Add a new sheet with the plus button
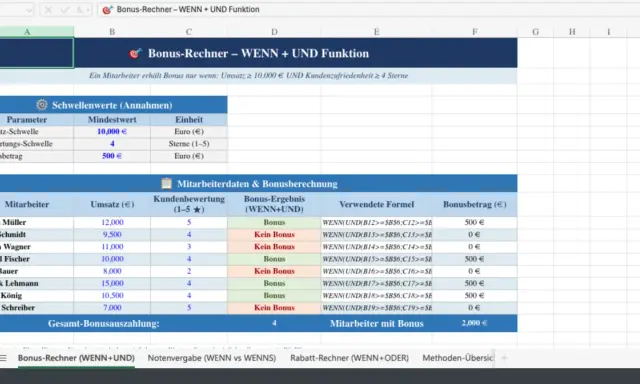The width and height of the screenshot is (640, 384). pyautogui.click(x=504, y=358)
